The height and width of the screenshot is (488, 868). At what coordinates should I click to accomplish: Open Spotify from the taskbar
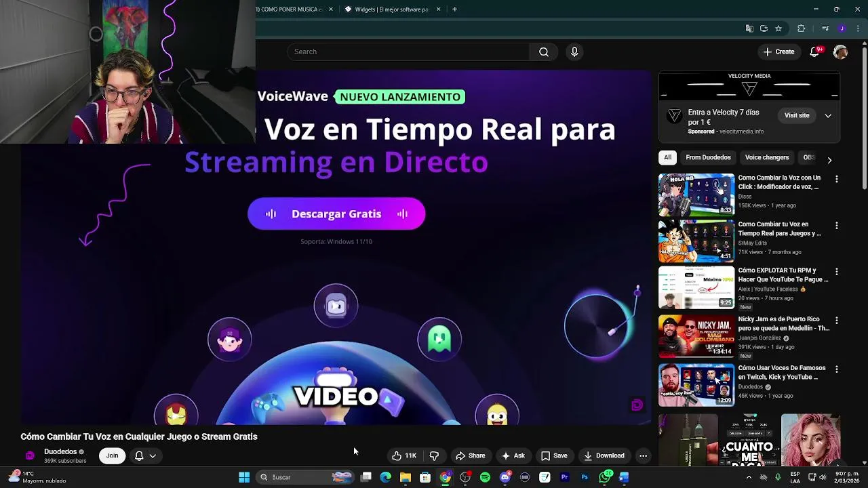(485, 477)
